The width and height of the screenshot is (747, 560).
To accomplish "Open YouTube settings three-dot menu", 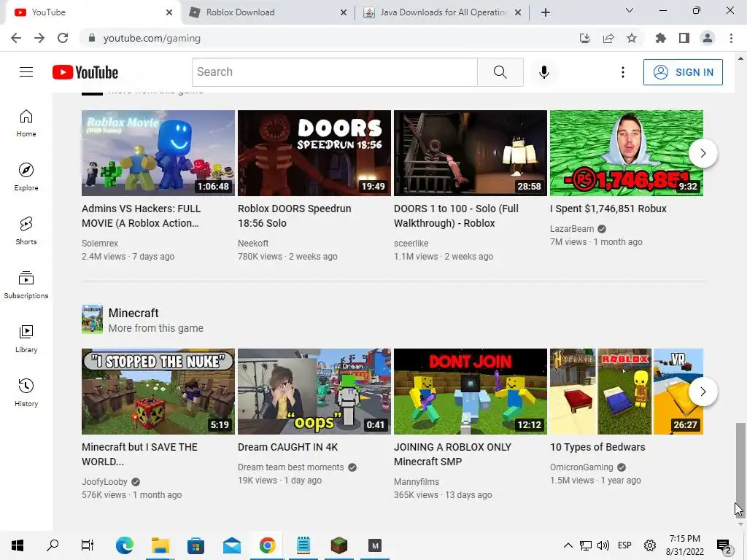I will pos(623,72).
